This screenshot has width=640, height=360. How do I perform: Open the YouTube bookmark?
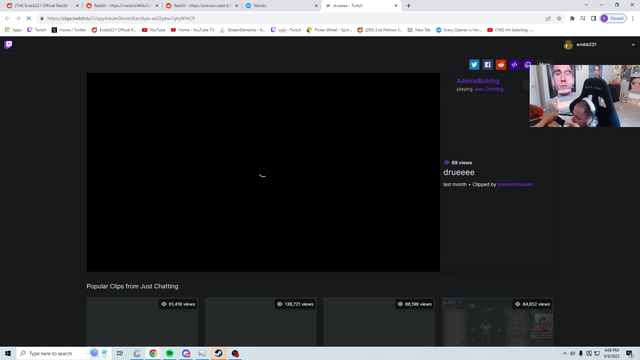(x=153, y=30)
